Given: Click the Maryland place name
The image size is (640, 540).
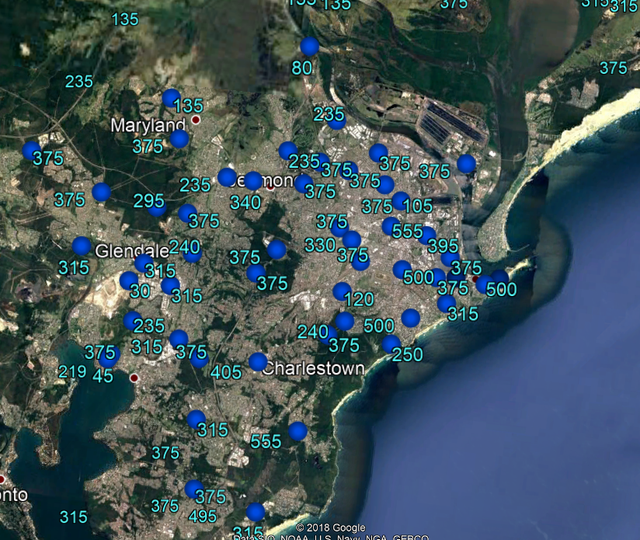Looking at the screenshot, I should (x=148, y=125).
